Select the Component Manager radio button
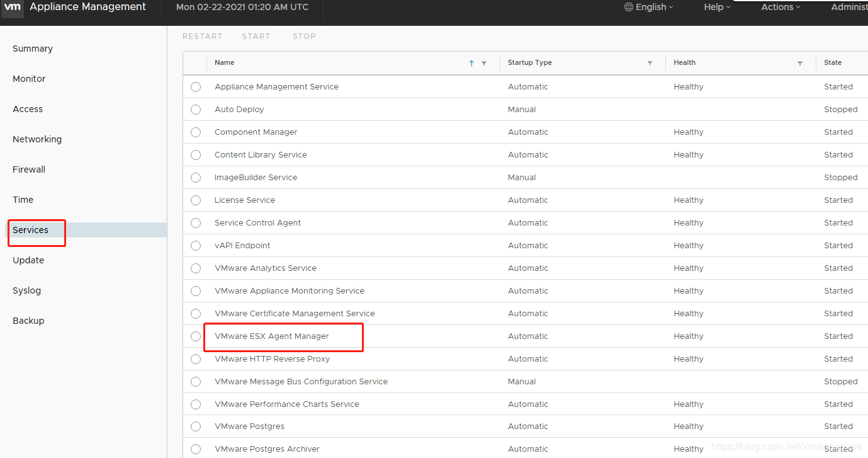868x458 pixels. (196, 132)
